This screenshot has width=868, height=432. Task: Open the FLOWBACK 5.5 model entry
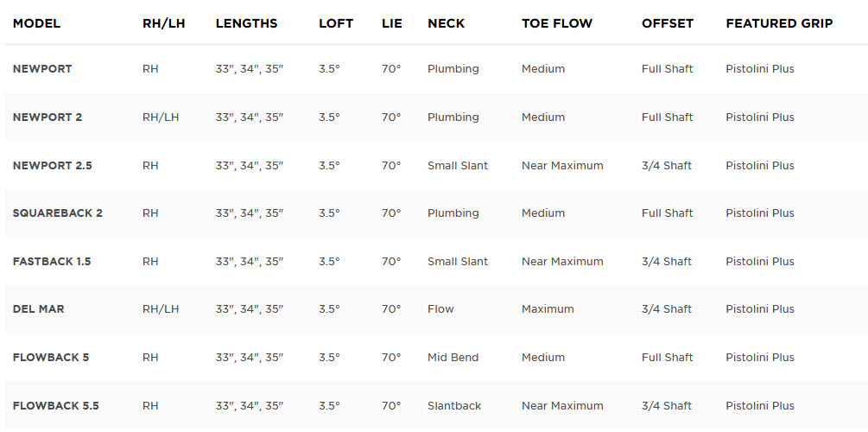[x=56, y=405]
